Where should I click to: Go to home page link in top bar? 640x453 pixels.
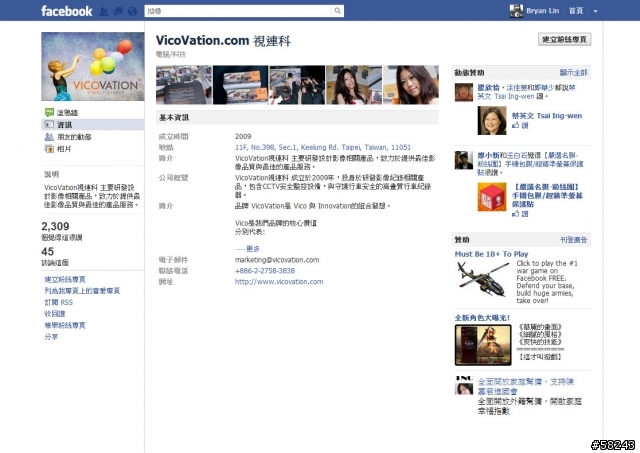[576, 11]
